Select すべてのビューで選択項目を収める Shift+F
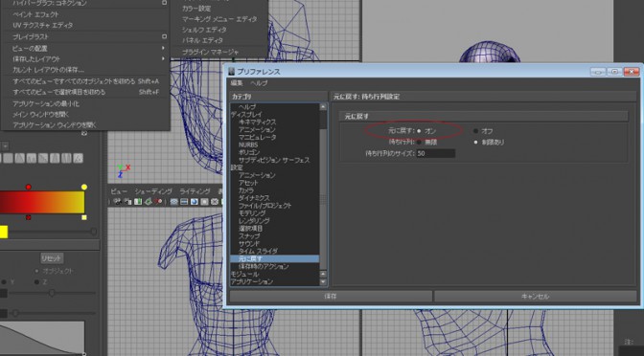 [x=85, y=92]
